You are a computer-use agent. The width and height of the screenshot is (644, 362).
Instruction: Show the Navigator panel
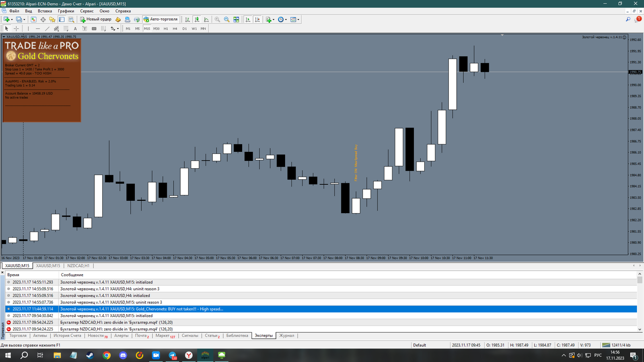coord(52,19)
